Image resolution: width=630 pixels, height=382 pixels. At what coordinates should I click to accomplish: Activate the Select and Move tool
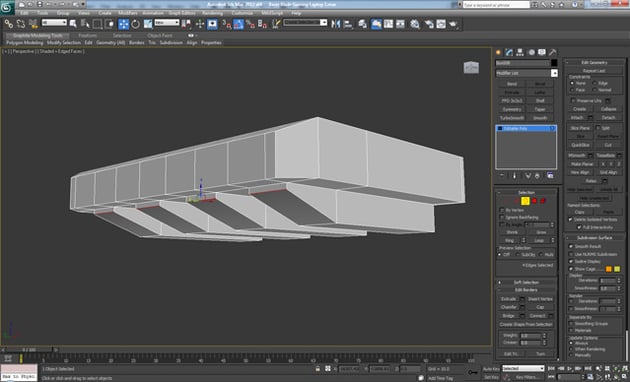point(124,24)
